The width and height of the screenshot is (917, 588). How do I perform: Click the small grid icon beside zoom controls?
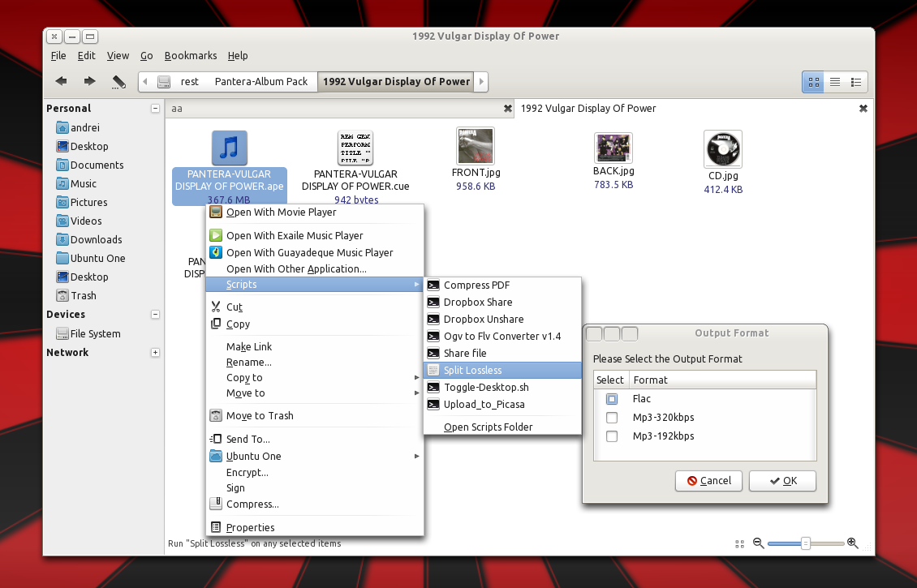coord(740,544)
